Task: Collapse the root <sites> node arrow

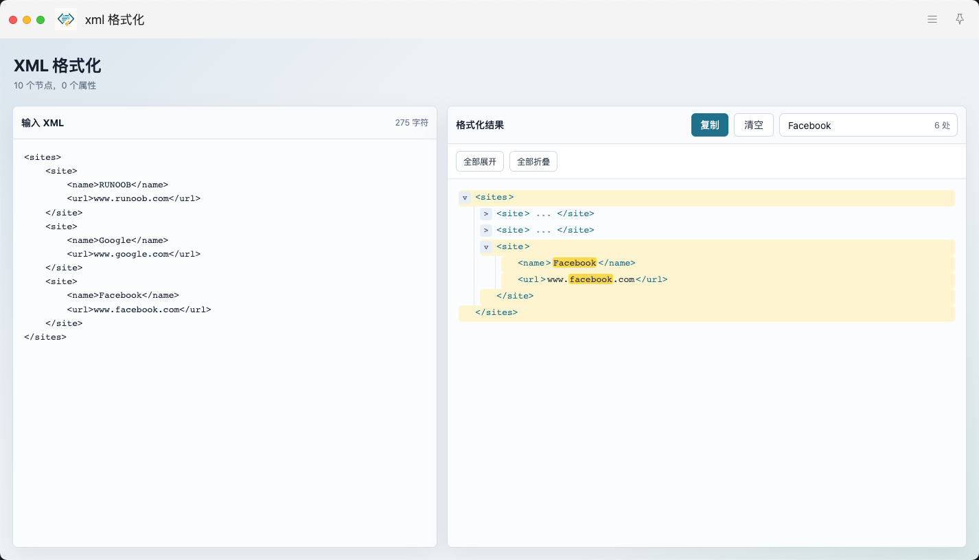Action: pos(465,198)
